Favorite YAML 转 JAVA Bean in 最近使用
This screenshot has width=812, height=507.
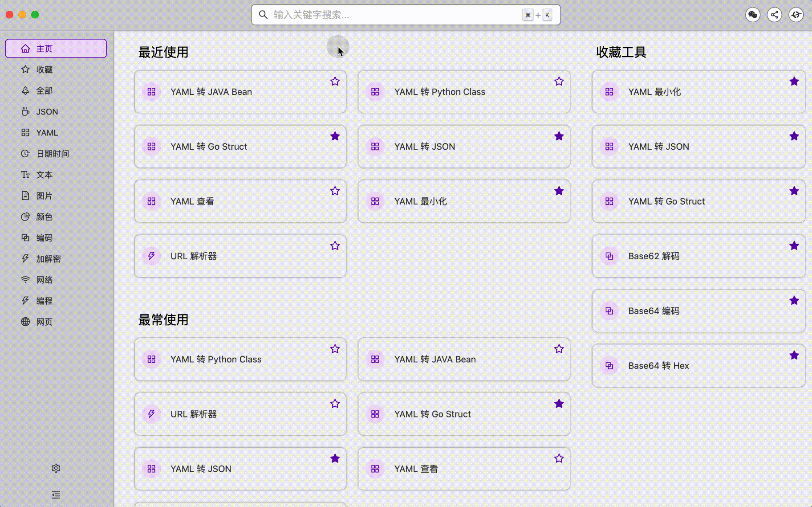[x=335, y=82]
